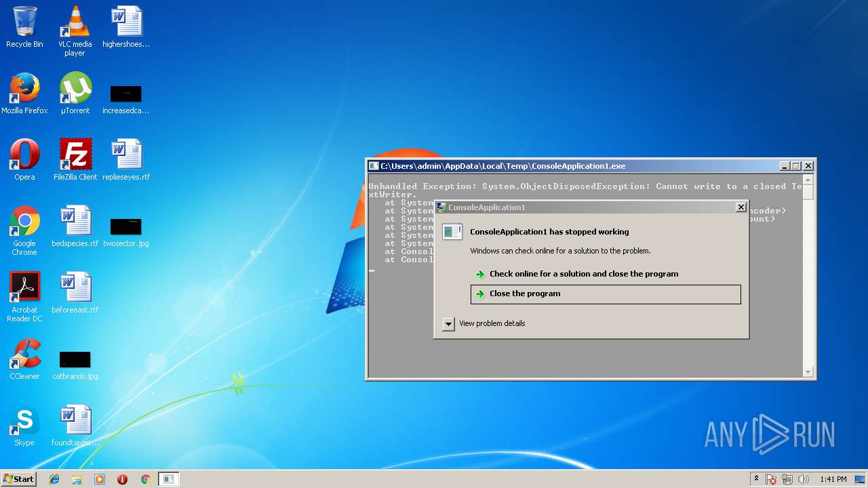
Task: Expand View problem details
Action: [484, 324]
